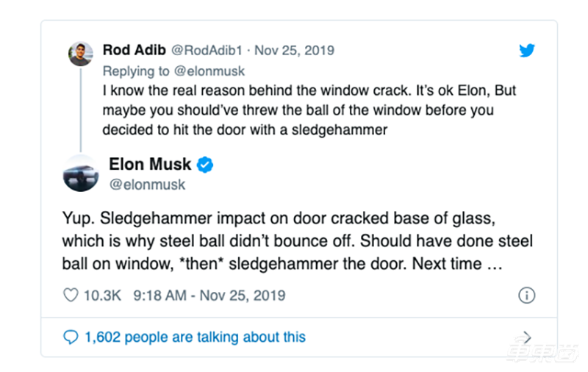The image size is (588, 372).
Task: Click Elon Musk's verified badge
Action: click(x=205, y=164)
